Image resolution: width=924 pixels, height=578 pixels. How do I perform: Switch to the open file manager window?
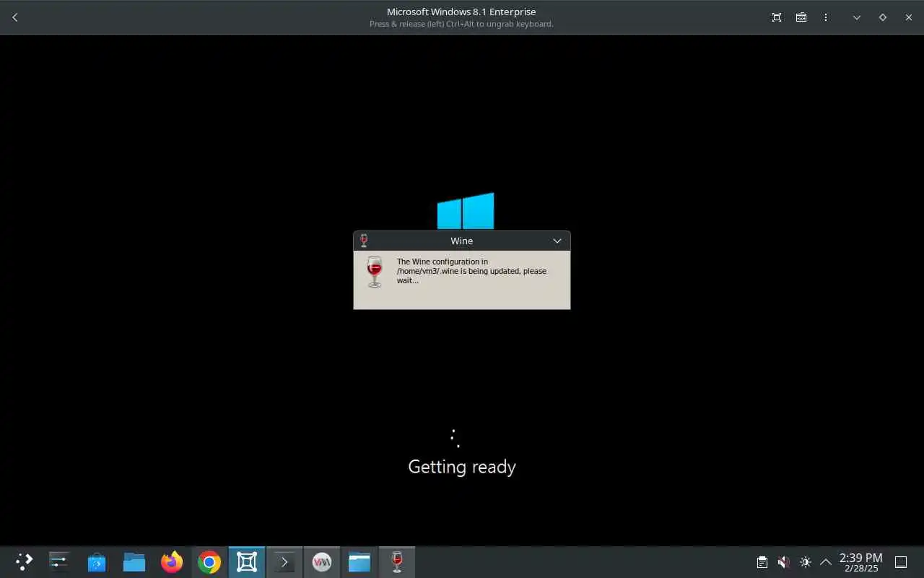tap(359, 561)
